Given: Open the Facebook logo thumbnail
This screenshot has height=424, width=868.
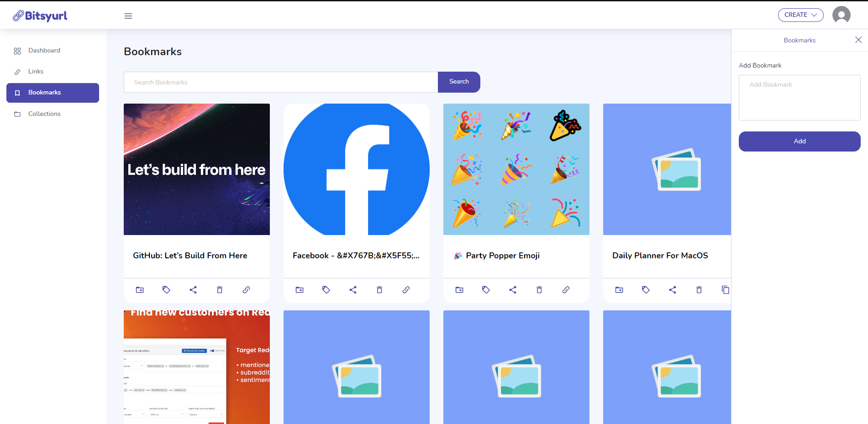Looking at the screenshot, I should pos(357,169).
